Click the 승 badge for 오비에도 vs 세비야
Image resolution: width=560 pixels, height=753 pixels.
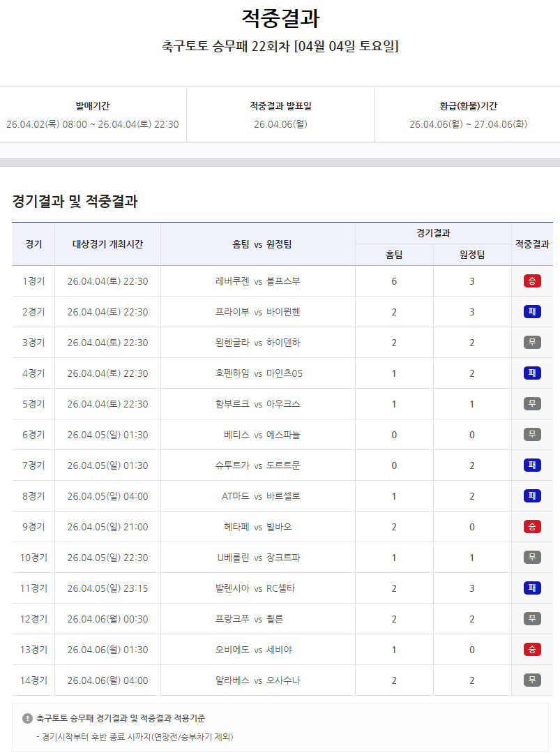[532, 649]
